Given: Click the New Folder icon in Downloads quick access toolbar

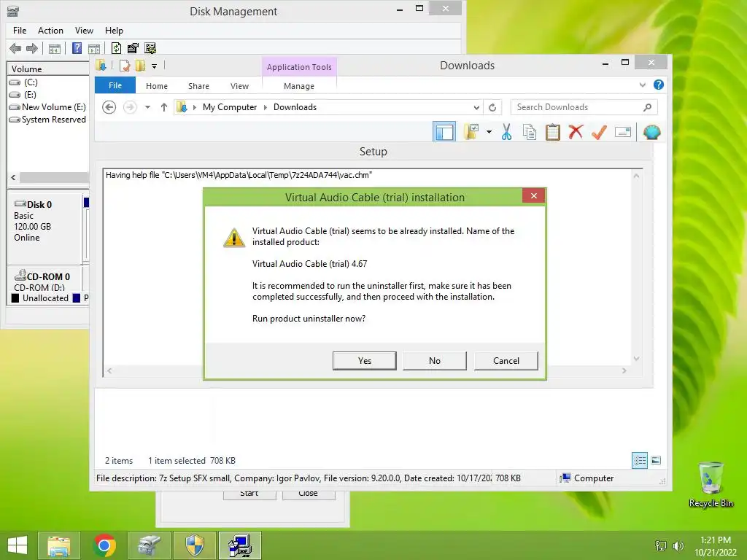Looking at the screenshot, I should click(x=140, y=66).
